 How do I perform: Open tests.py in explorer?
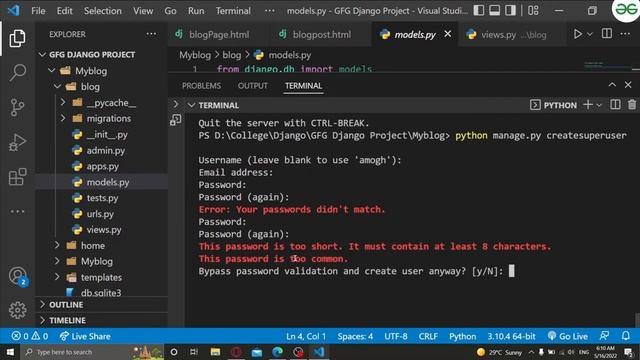pos(102,198)
